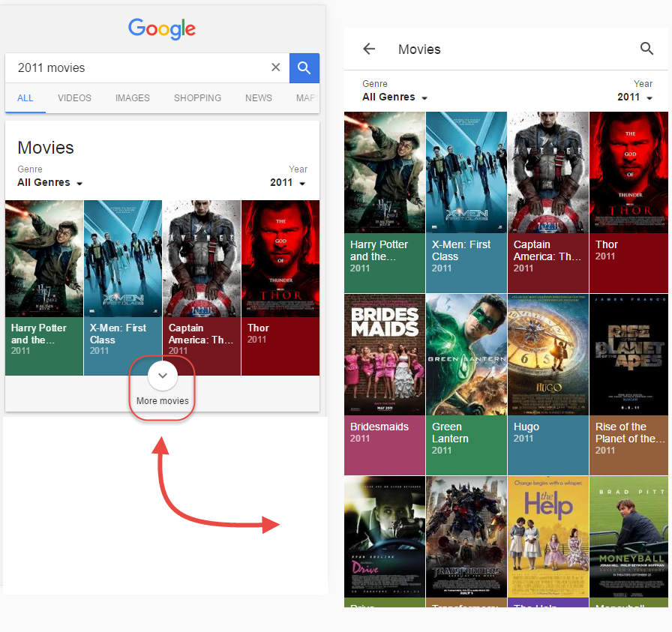Click the blue search magnifier button
The width and height of the screenshot is (672, 632).
(x=304, y=68)
